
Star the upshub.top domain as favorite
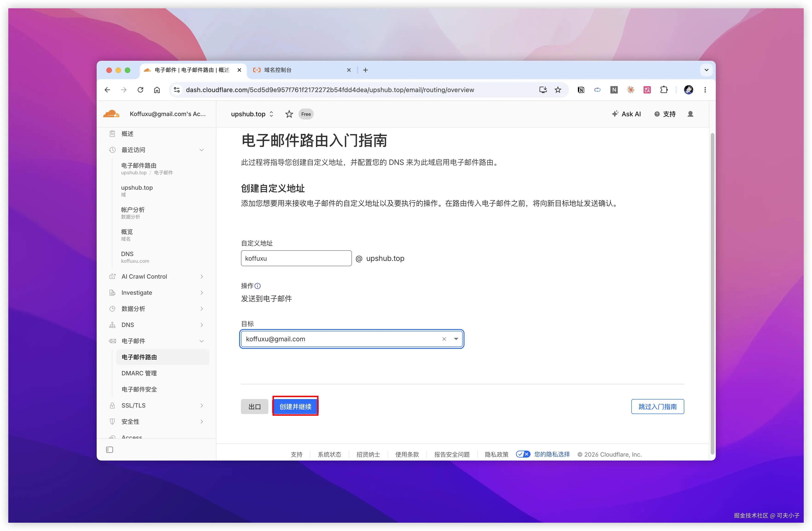[x=289, y=114]
